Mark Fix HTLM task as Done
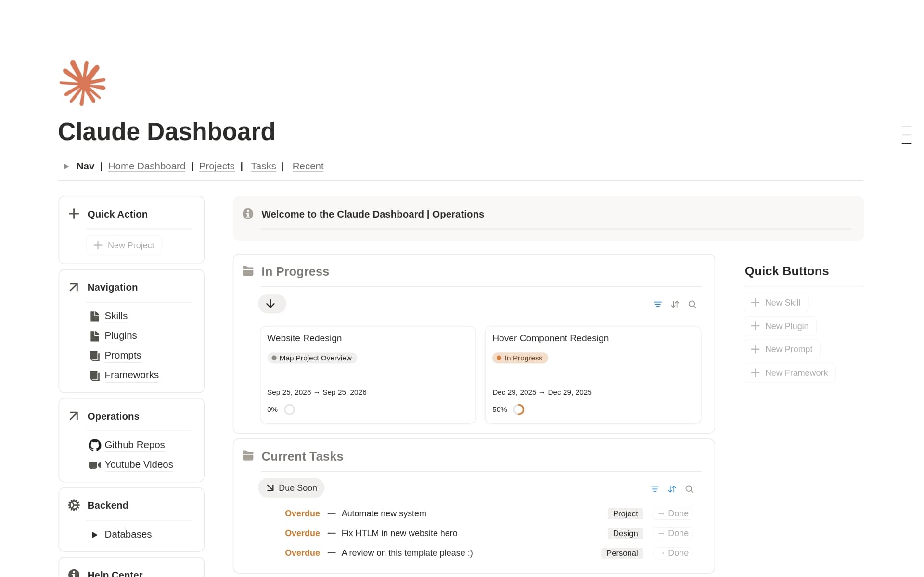 pos(673,533)
